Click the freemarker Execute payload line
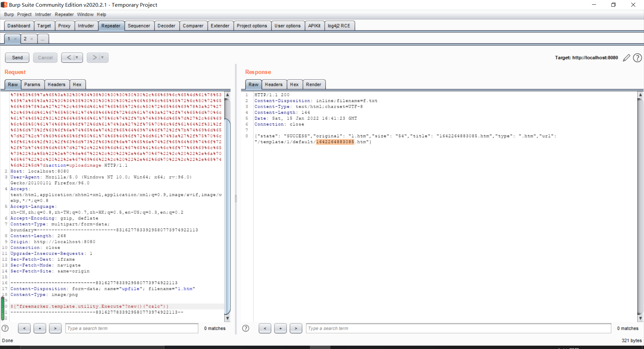 (x=89, y=306)
